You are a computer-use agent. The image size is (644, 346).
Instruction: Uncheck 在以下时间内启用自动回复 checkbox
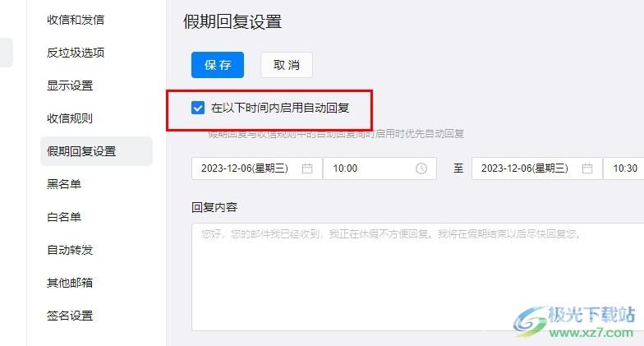[198, 108]
